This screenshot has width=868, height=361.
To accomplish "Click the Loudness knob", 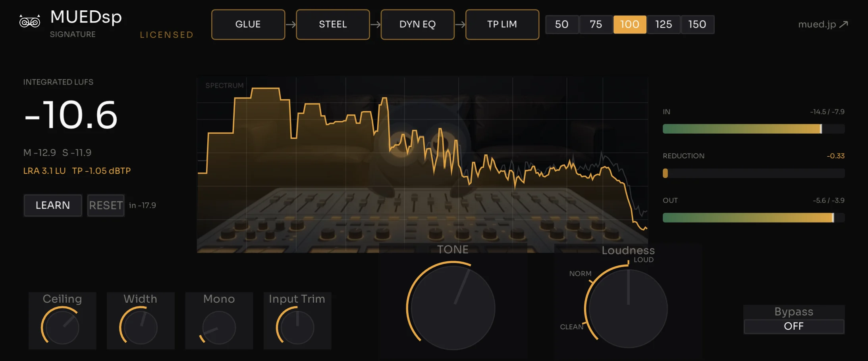I will 628,309.
